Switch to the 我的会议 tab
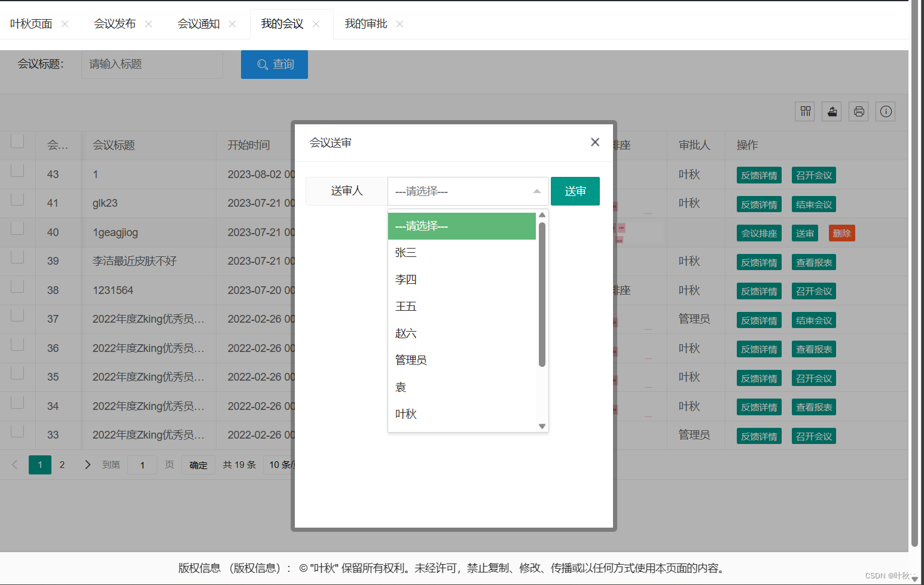The height and width of the screenshot is (585, 924). point(282,24)
